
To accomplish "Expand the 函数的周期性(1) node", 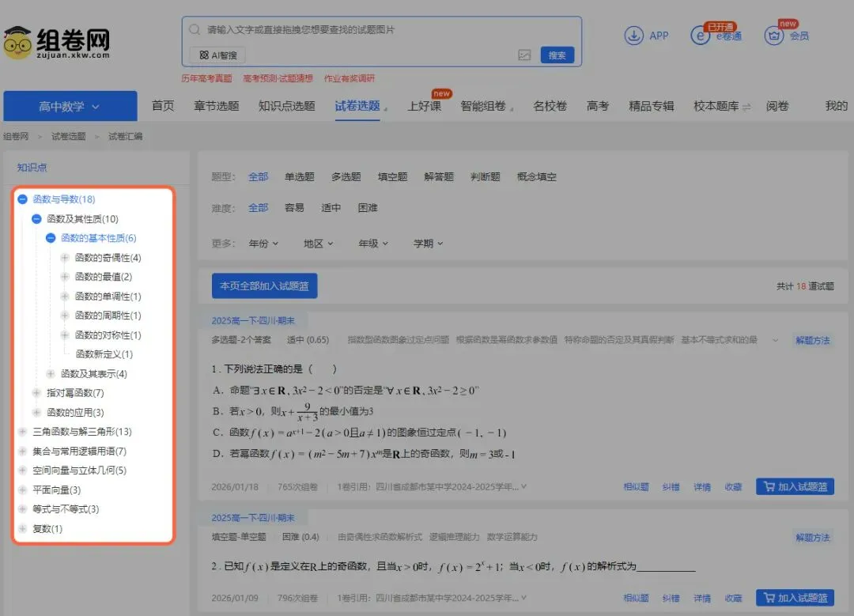I will coord(65,316).
